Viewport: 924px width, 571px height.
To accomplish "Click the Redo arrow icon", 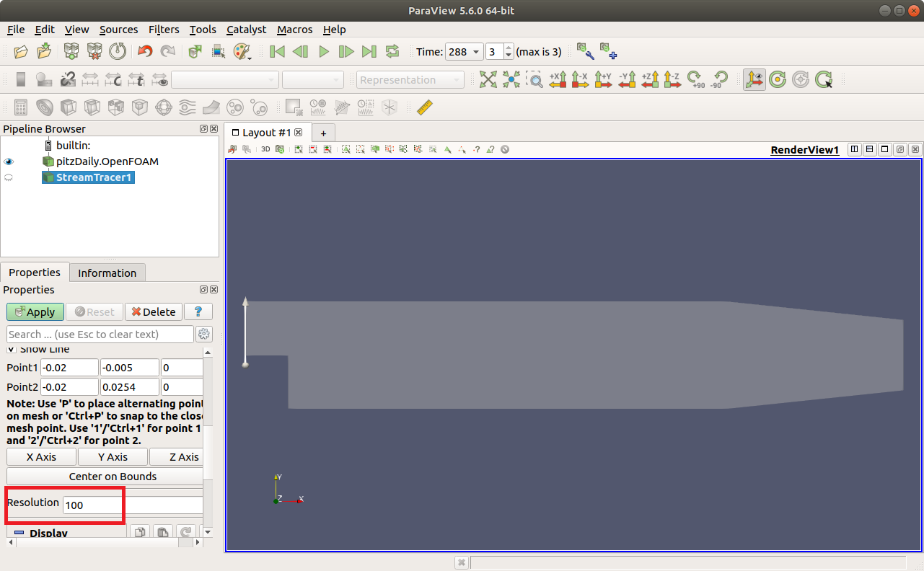I will coord(168,52).
